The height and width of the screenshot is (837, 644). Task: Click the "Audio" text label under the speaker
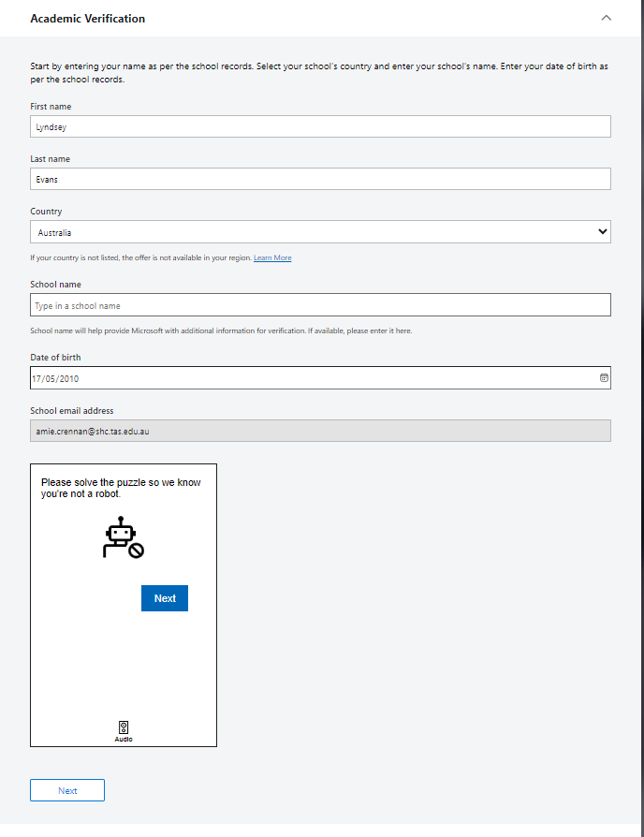tap(124, 740)
